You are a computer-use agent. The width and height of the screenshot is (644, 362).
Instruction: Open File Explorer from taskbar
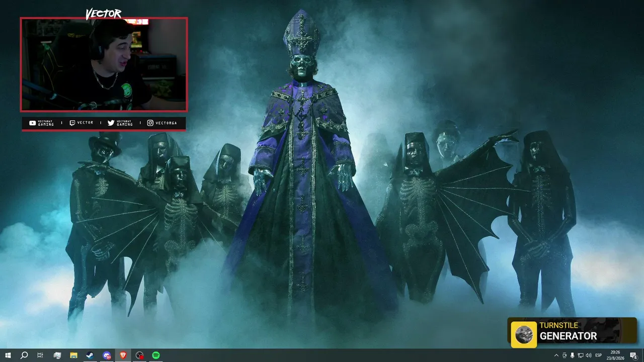73,355
